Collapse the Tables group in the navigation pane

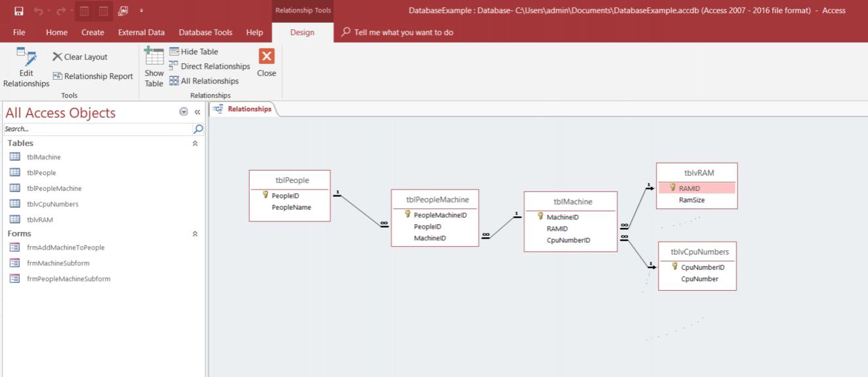[194, 143]
